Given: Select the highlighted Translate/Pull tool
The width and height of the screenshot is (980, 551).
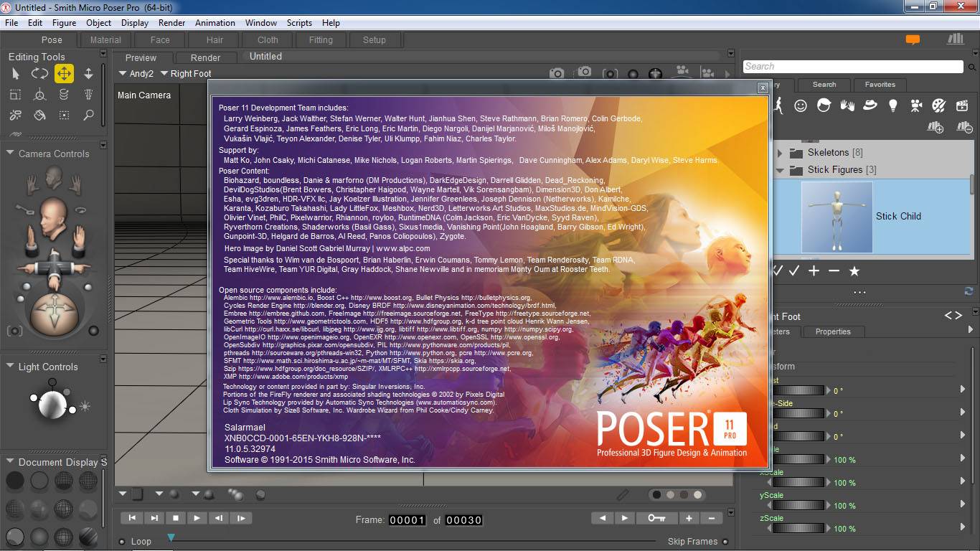Looking at the screenshot, I should [x=64, y=73].
